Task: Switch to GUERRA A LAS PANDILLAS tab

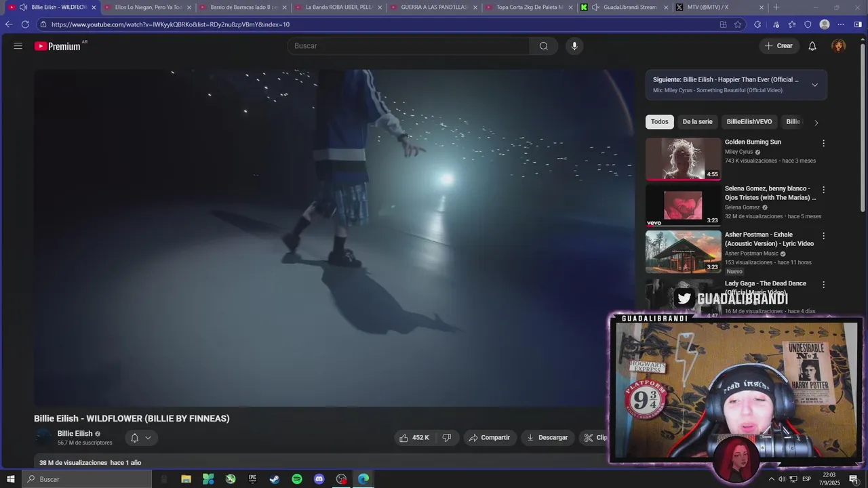Action: [x=433, y=7]
